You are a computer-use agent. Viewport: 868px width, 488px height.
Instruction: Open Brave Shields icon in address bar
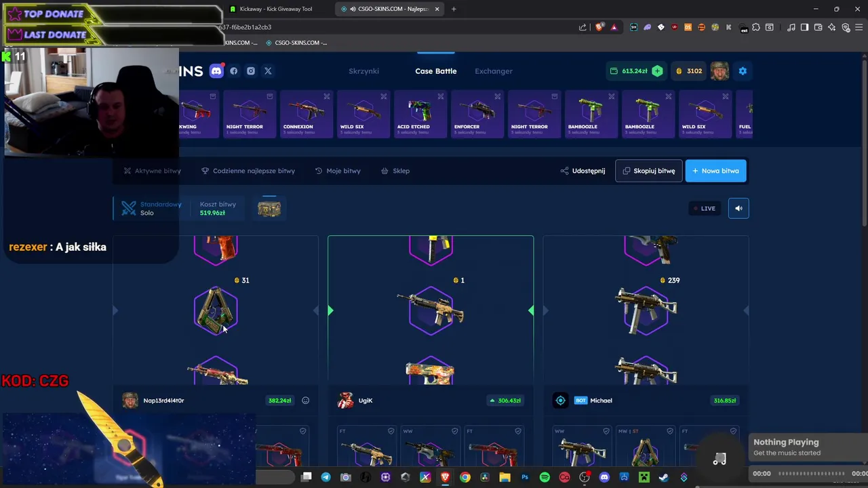coord(599,27)
